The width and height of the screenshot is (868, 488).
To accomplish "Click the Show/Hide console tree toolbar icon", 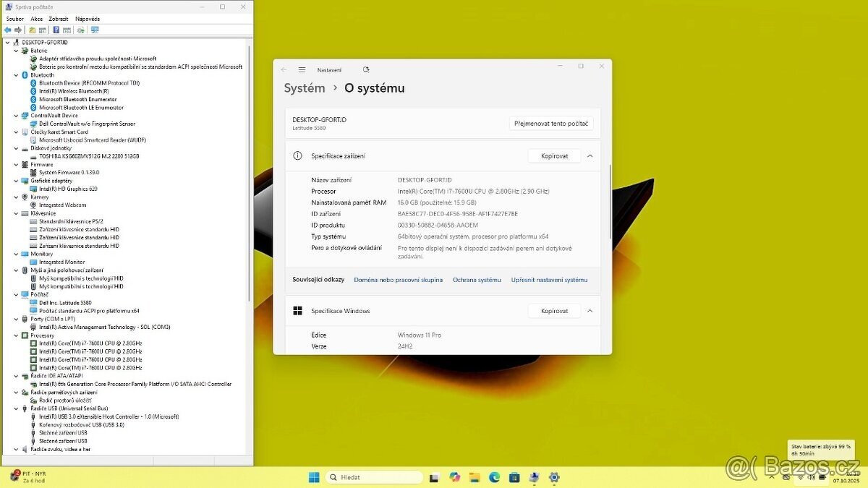I will [43, 30].
